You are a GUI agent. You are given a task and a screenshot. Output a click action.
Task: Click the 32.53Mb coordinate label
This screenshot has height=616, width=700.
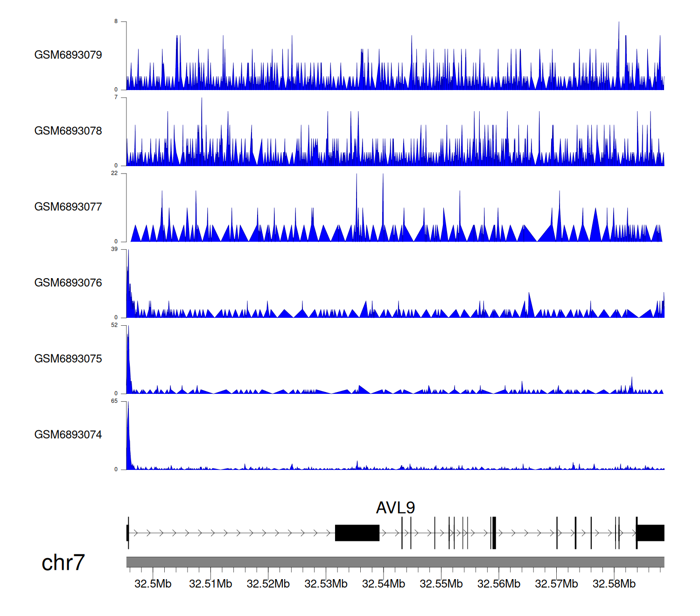coord(326,584)
